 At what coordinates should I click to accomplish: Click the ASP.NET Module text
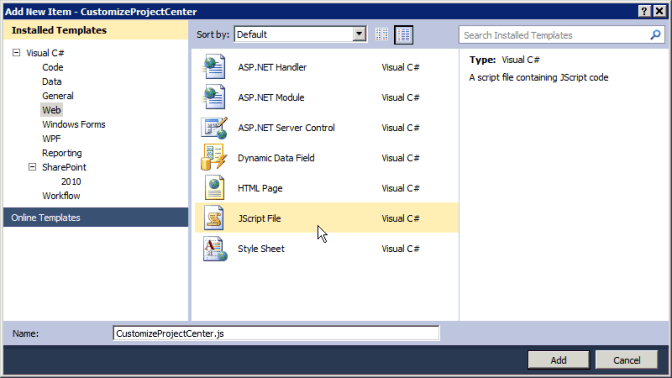271,97
